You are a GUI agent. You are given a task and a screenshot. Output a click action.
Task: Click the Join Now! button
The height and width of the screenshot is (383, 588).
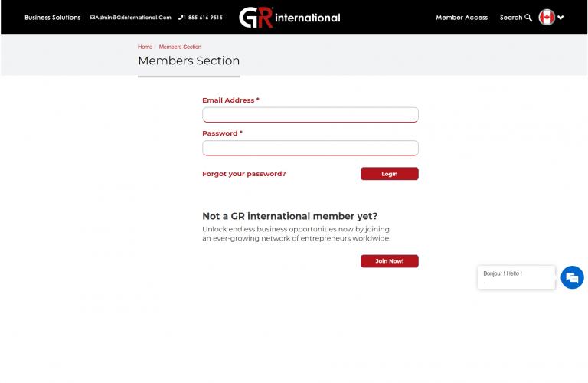[389, 261]
